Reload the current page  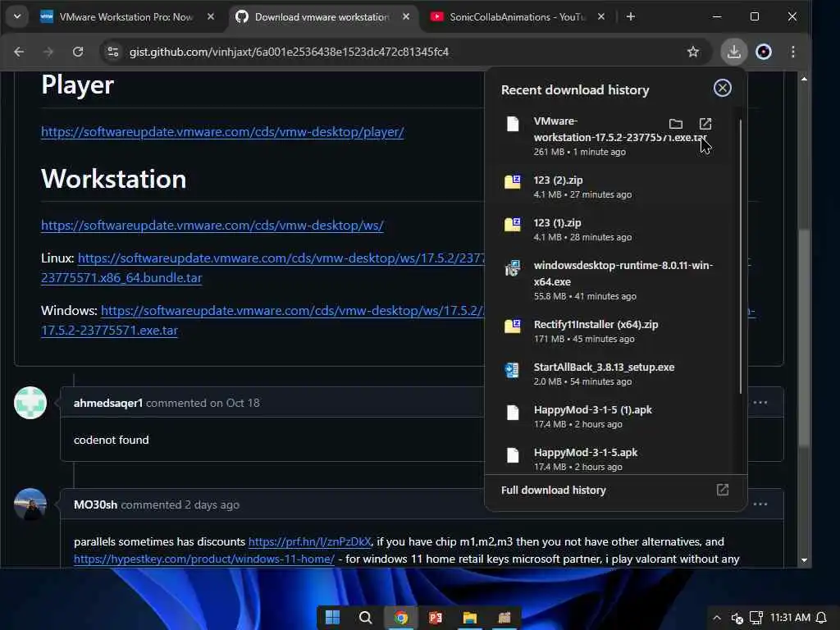point(78,52)
